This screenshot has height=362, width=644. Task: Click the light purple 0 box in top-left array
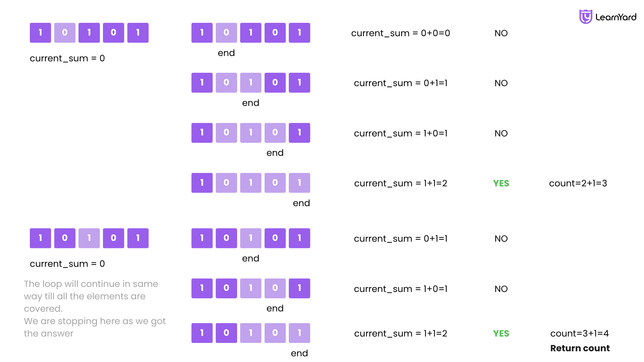(x=65, y=33)
